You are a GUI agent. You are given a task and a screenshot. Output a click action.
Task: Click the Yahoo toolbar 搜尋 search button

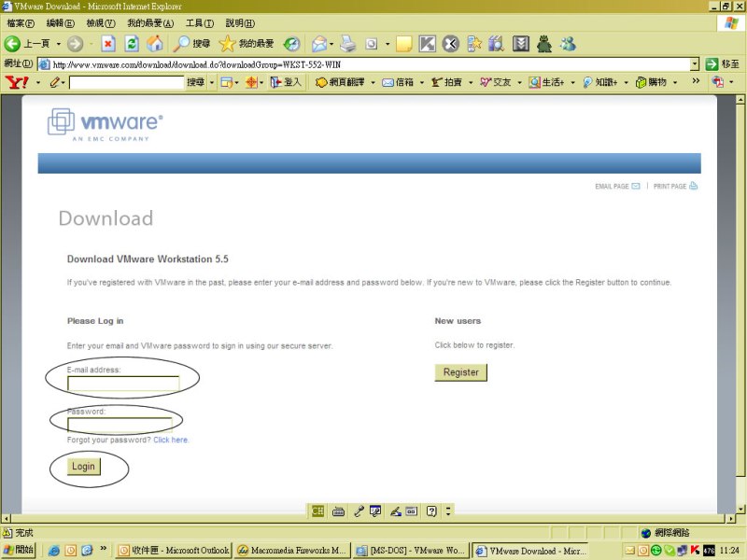[195, 82]
